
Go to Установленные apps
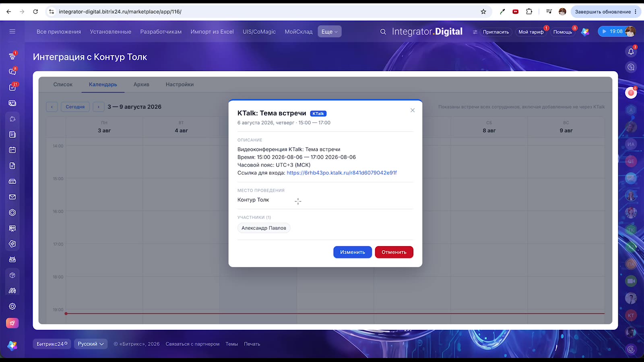coord(111,32)
